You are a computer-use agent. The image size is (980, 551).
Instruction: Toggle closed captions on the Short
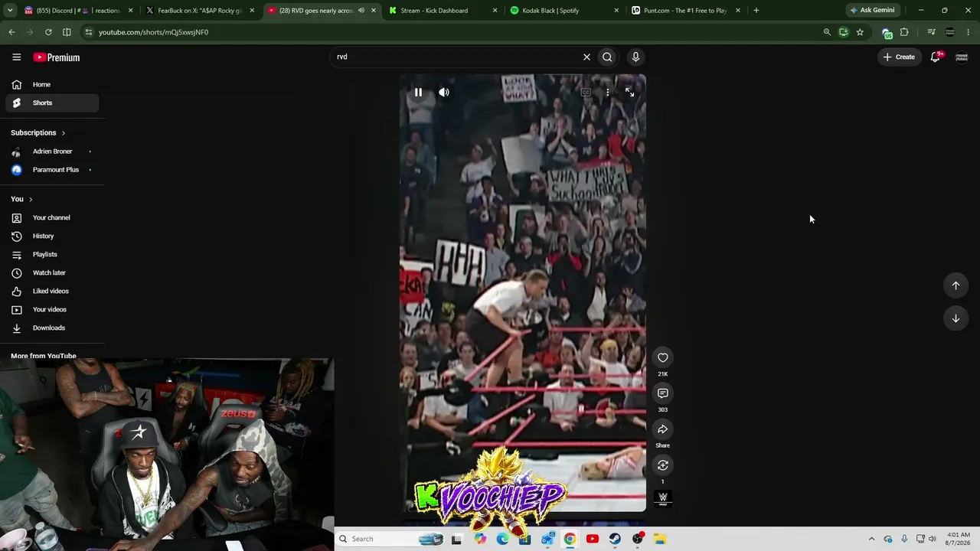click(586, 93)
